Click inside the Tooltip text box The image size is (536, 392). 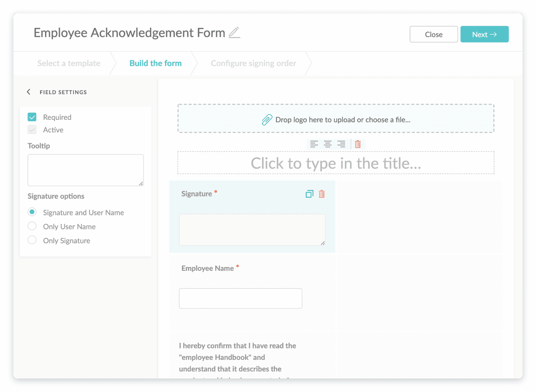(x=85, y=169)
